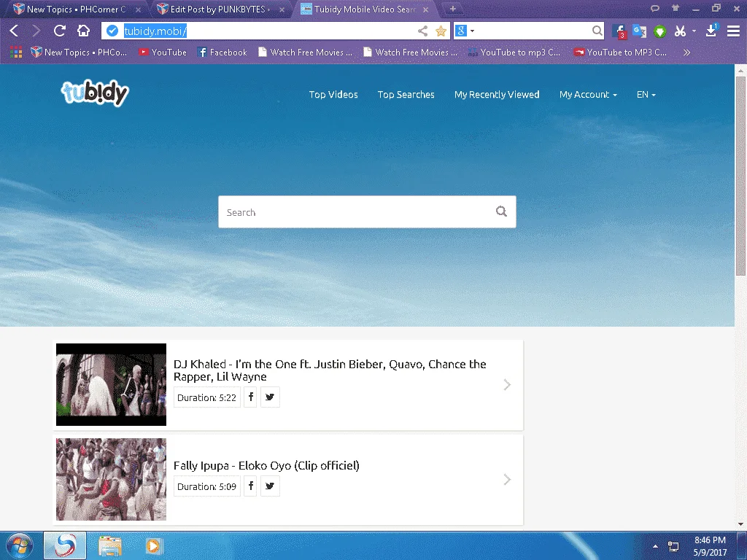The height and width of the screenshot is (560, 747).
Task: Click the magnifier in browser search box
Action: 597,31
